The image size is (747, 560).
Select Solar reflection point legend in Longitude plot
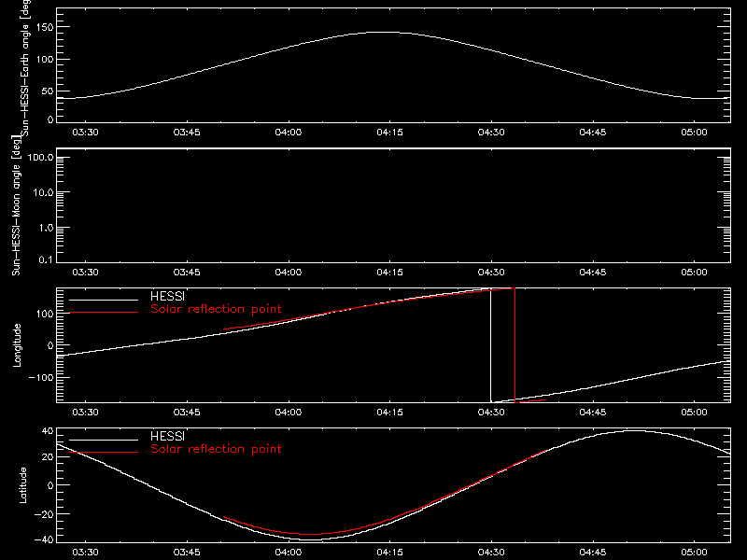coord(216,309)
